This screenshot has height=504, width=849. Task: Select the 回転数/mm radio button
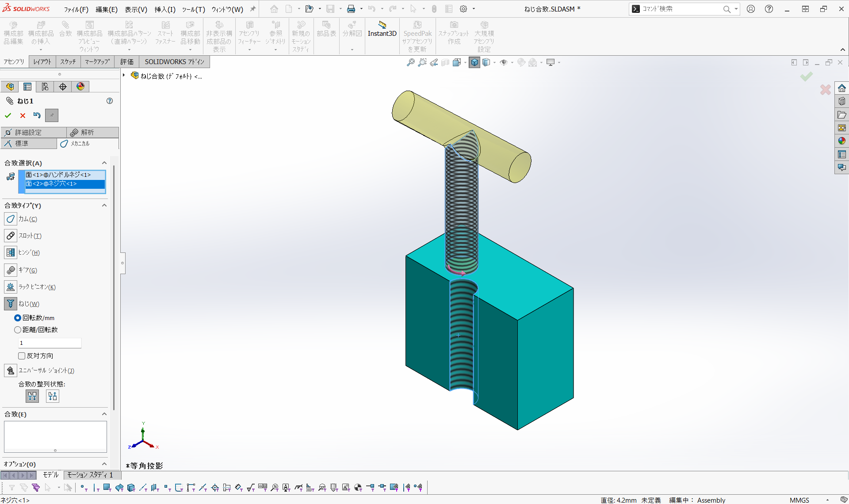click(18, 318)
